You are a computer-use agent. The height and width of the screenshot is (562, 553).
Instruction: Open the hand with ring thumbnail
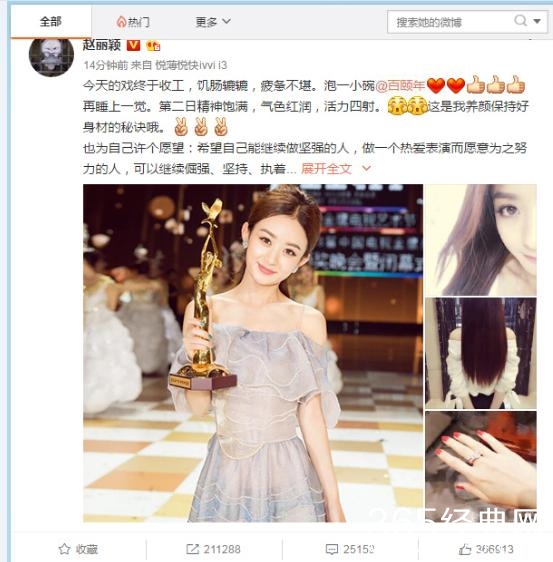tap(481, 465)
